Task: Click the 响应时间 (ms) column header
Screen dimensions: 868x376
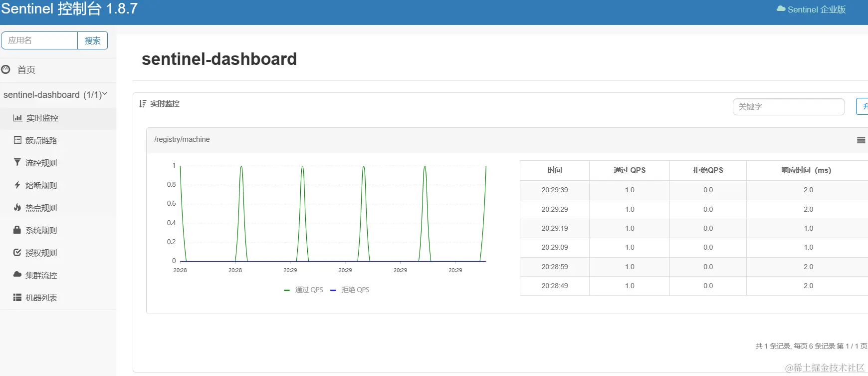Action: pos(807,170)
